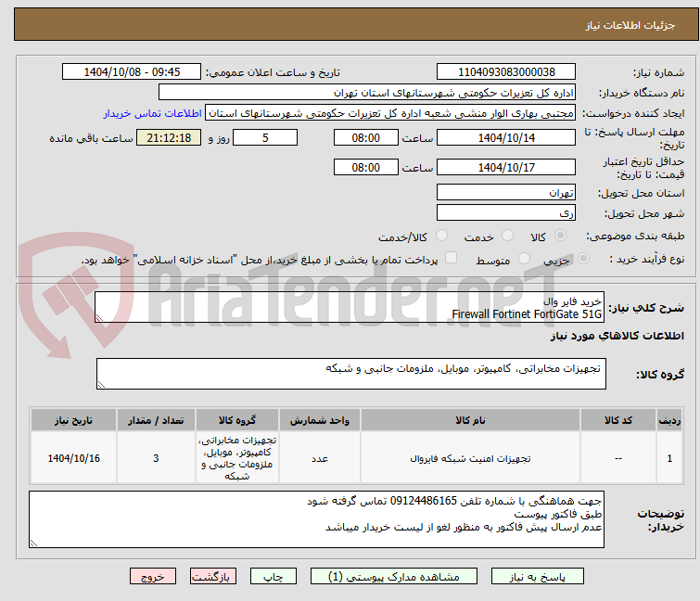
Task: Click the page title جزئیات اطلاعات نیاز
Action: 630,25
